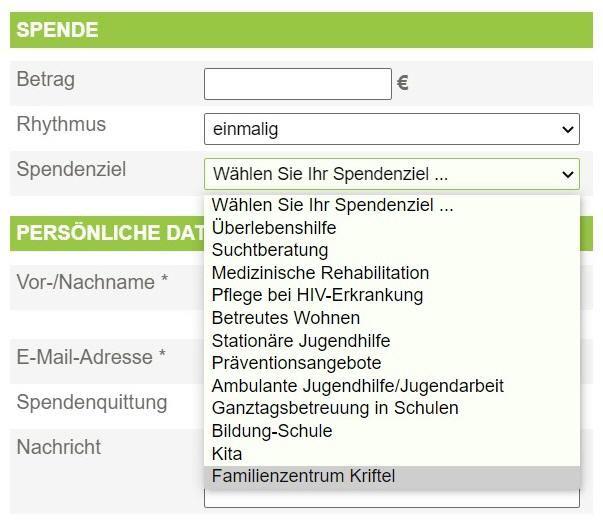Choose Überlebenshilfe from the list
This screenshot has height=524, width=603.
coord(274,228)
